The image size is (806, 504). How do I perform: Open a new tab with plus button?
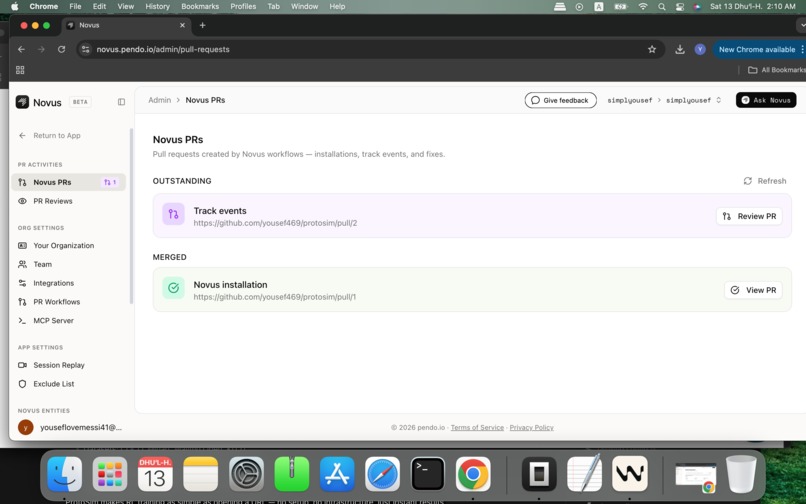pyautogui.click(x=203, y=25)
